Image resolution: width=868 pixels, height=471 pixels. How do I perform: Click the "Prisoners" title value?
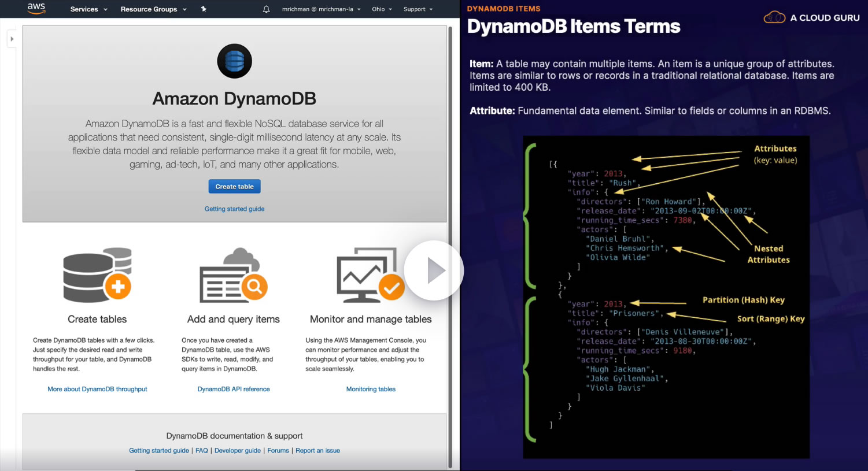(x=634, y=313)
